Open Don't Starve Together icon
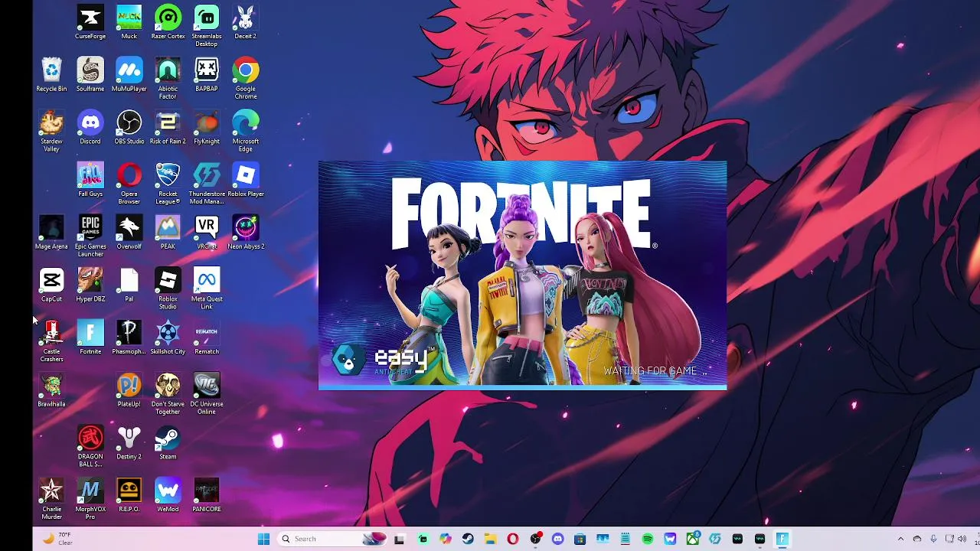Screen dimensions: 980x551 [x=168, y=393]
